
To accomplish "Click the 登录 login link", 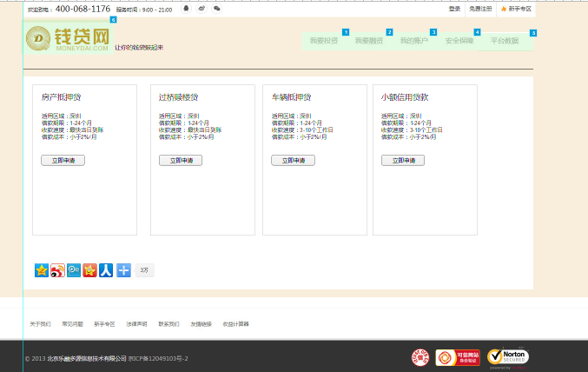I will (454, 9).
